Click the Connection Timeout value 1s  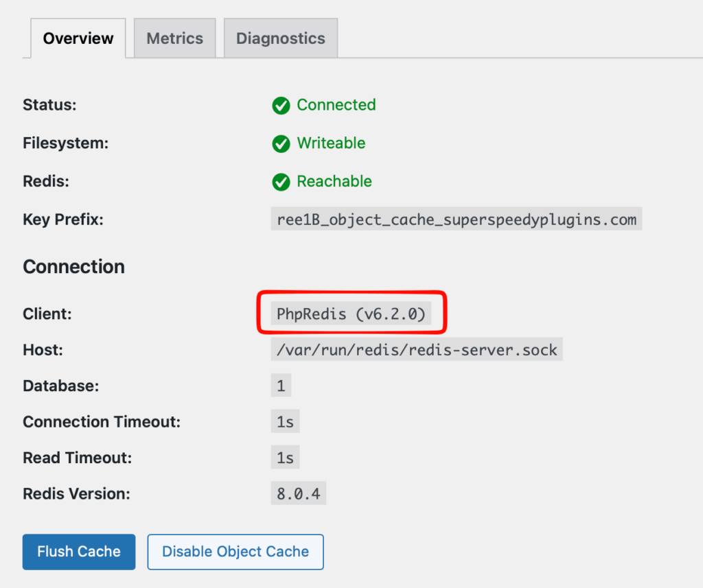coord(285,421)
